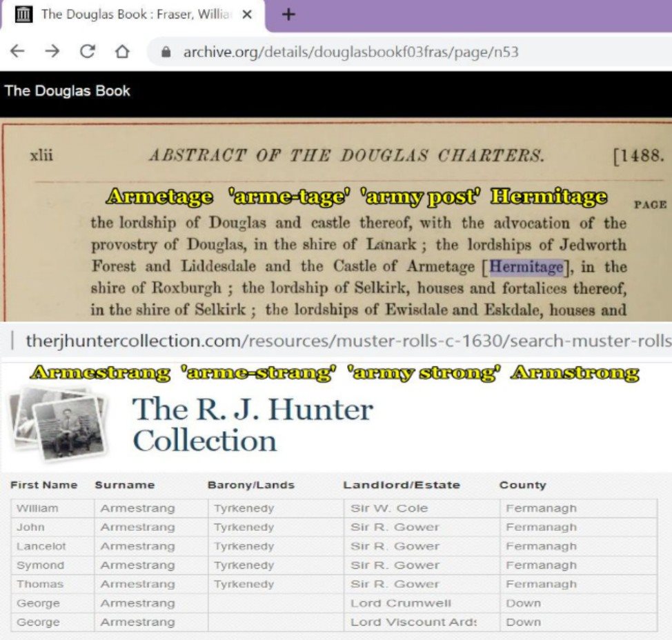Click the Lord Crumwell landlord cell

point(400,603)
